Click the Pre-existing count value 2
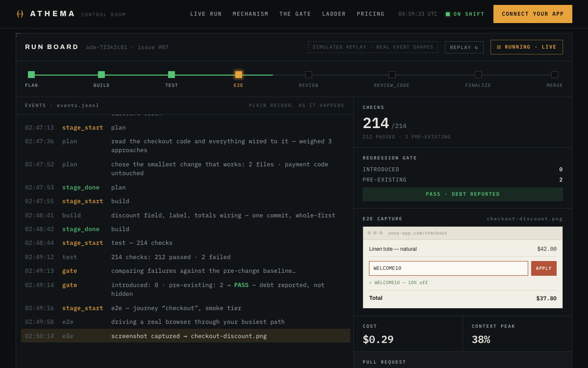 pos(561,180)
